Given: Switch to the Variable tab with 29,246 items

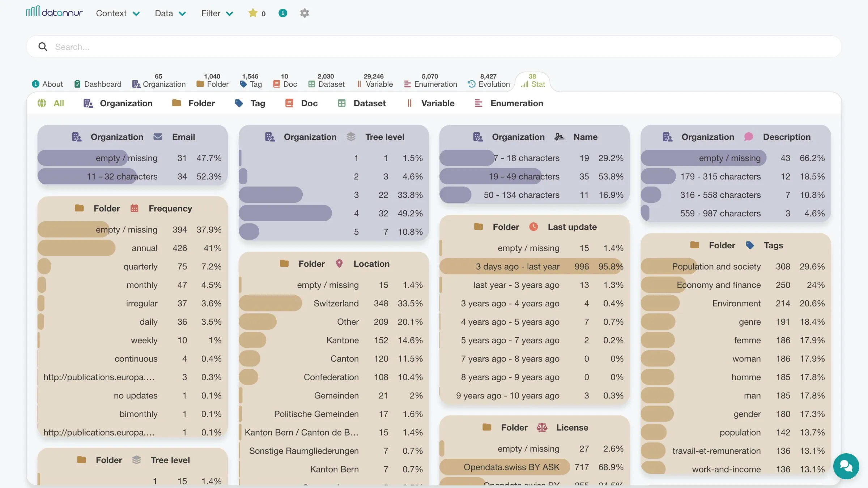Looking at the screenshot, I should click(x=374, y=81).
